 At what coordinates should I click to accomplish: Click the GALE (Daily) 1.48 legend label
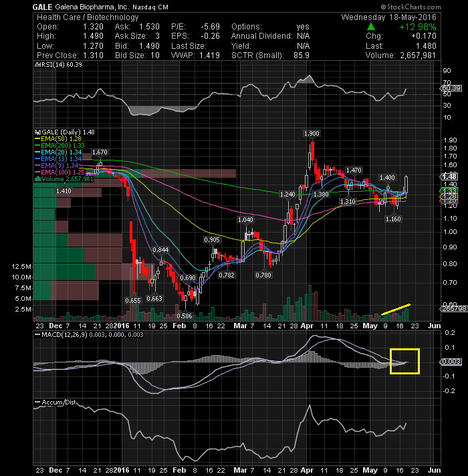tap(68, 132)
